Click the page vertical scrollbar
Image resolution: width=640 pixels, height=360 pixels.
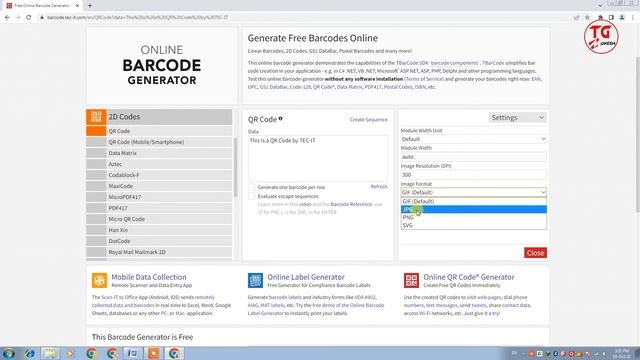[x=637, y=135]
